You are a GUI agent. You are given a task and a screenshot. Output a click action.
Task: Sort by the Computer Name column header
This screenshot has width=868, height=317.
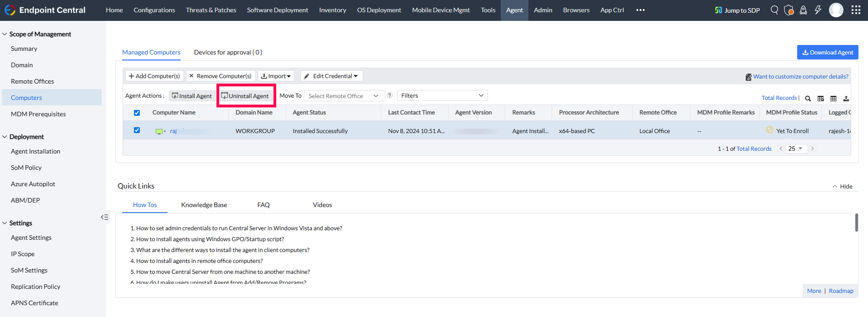click(174, 113)
